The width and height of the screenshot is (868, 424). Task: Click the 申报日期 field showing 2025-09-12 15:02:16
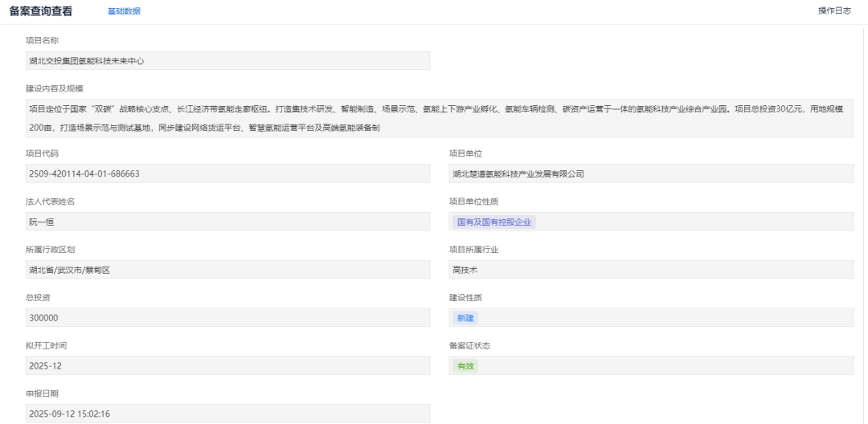click(227, 414)
